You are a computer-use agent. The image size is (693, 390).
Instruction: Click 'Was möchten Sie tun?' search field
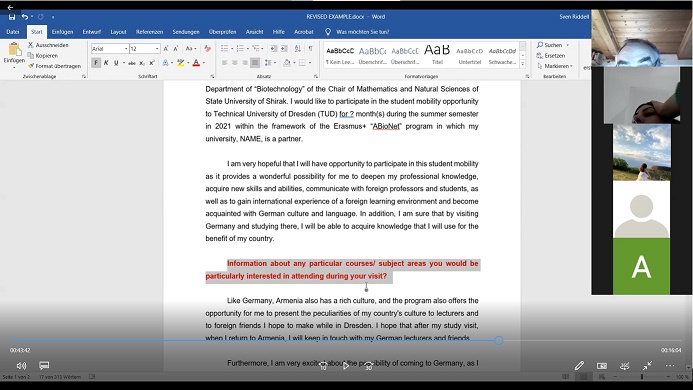pos(363,32)
